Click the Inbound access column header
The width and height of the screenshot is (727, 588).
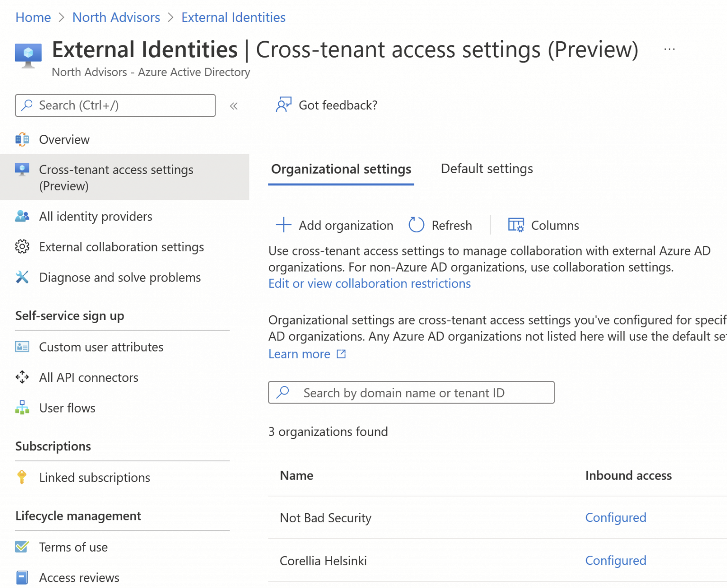[628, 475]
